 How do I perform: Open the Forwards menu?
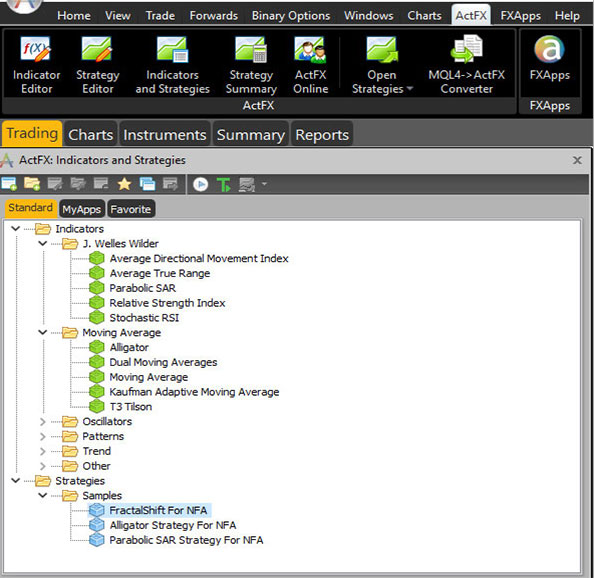point(214,16)
